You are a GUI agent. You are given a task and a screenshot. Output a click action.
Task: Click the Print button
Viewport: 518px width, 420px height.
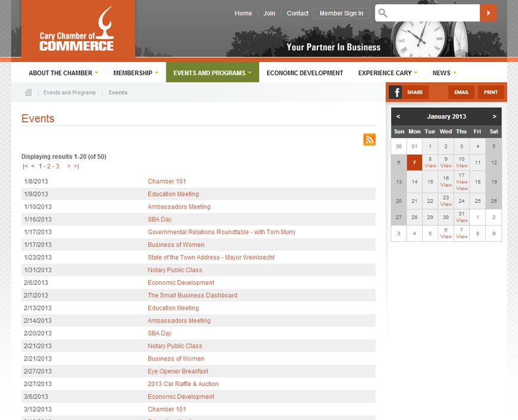pos(491,92)
